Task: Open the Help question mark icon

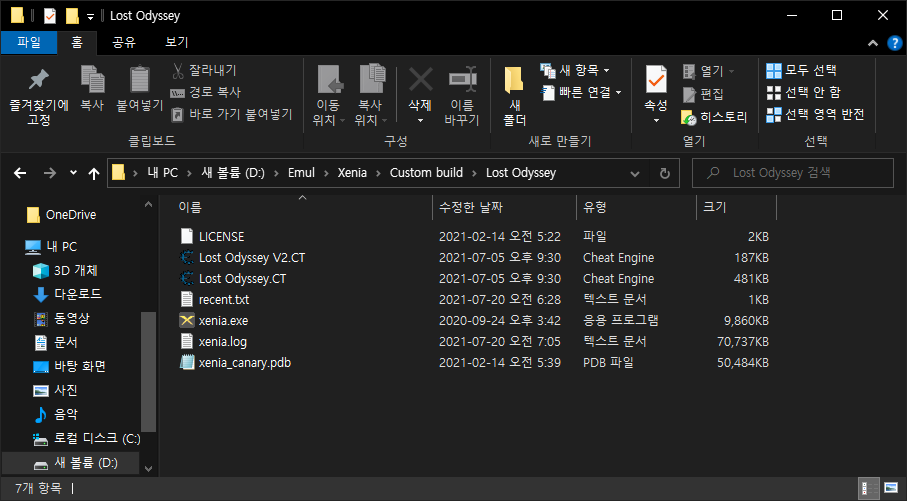Action: pos(894,43)
